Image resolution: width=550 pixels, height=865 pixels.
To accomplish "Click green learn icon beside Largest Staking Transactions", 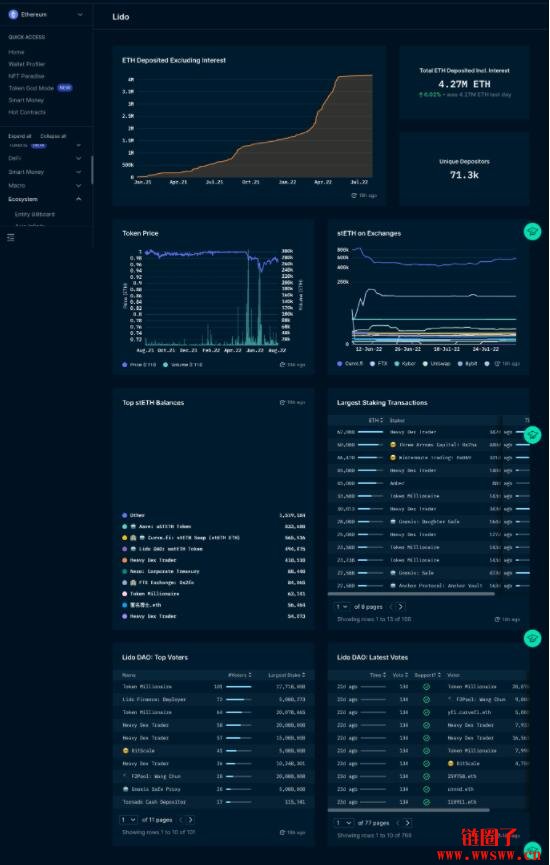I will [532, 435].
